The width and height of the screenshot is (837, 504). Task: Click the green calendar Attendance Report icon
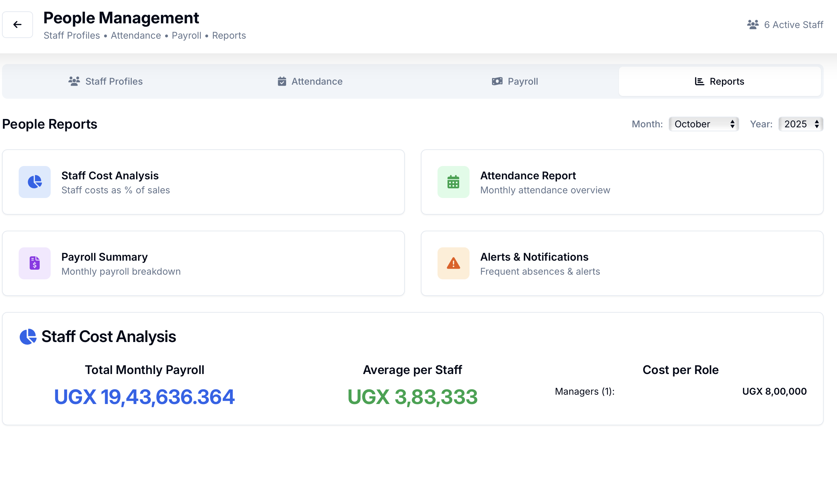453,182
